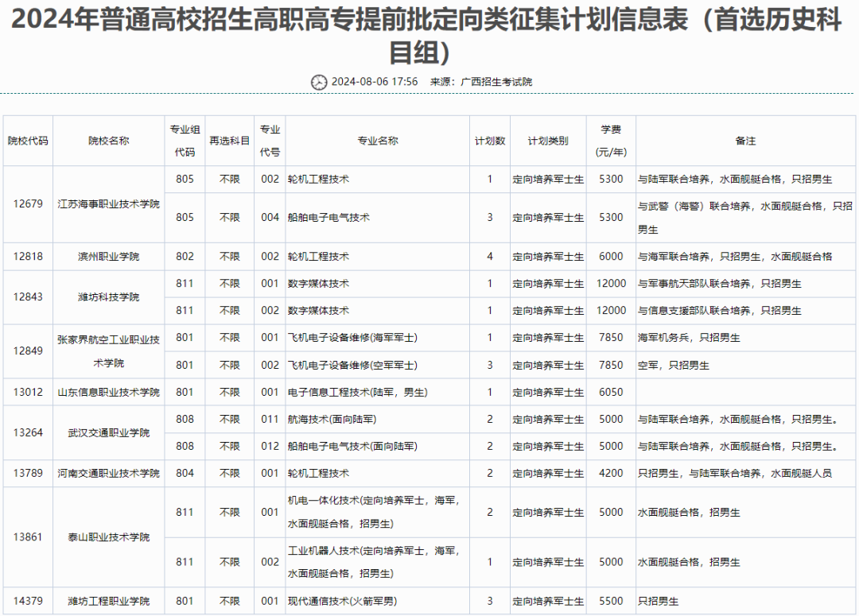Screen dimensions: 859x616
Task: Click the remark 只招男生 in 潍坊工程职业学院 row
Action: pyautogui.click(x=658, y=601)
